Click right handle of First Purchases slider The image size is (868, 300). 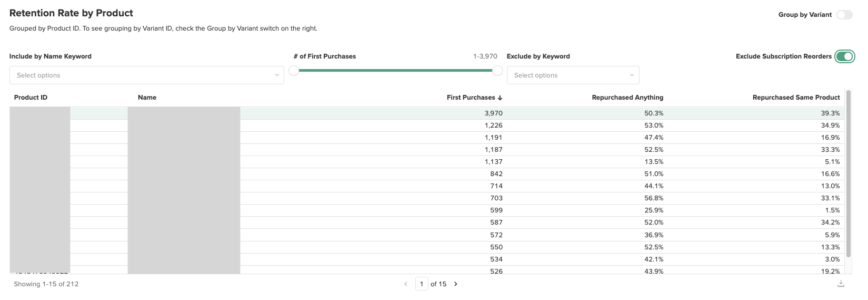[497, 70]
